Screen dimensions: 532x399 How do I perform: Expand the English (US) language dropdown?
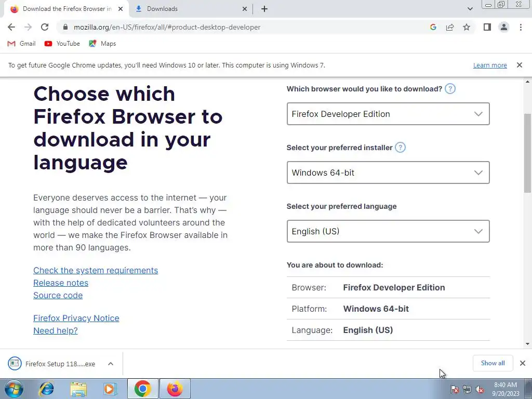pos(388,231)
